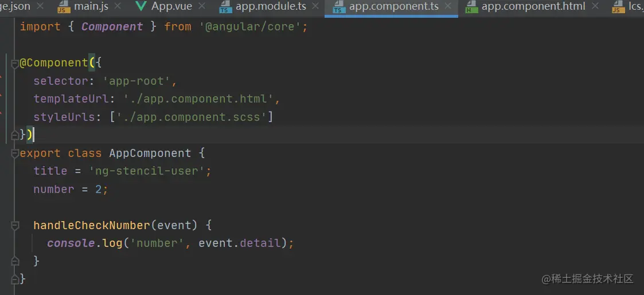Viewport: 644px width, 295px height.
Task: Click the TS icon on app.module.ts tab
Action: (x=225, y=6)
